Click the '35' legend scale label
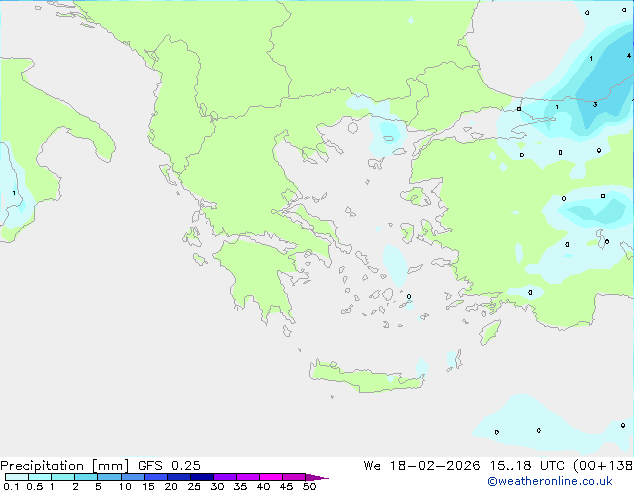Image resolution: width=634 pixels, height=490 pixels. 240,486
